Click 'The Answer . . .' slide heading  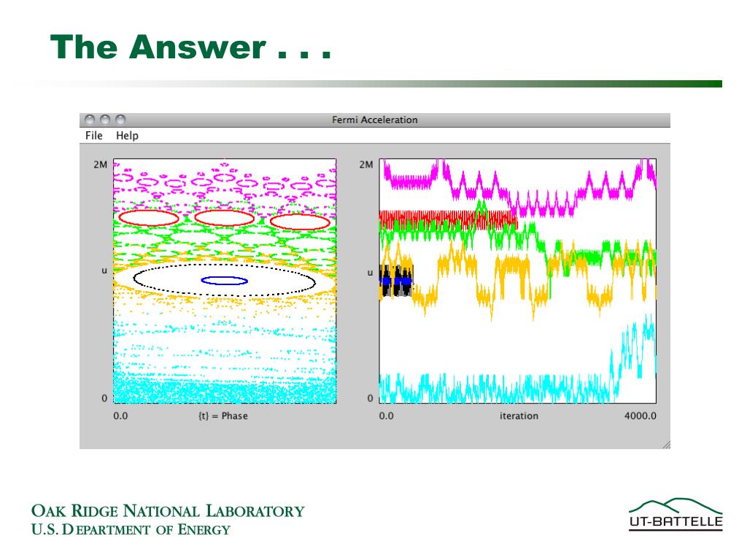click(x=190, y=47)
